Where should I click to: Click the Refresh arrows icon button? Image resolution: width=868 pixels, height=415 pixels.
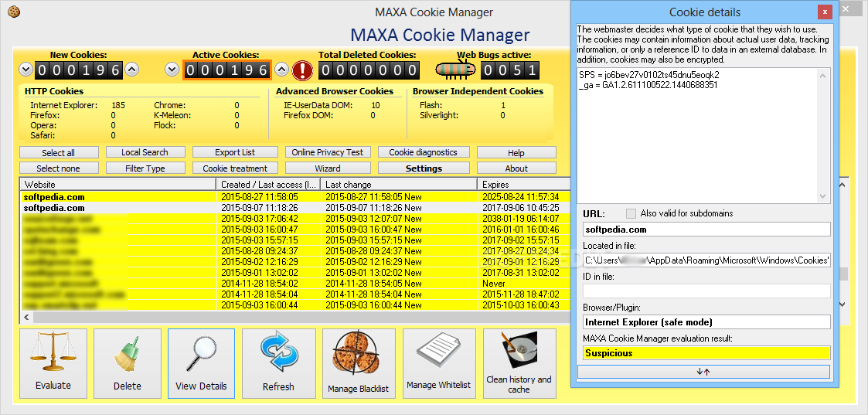(278, 363)
